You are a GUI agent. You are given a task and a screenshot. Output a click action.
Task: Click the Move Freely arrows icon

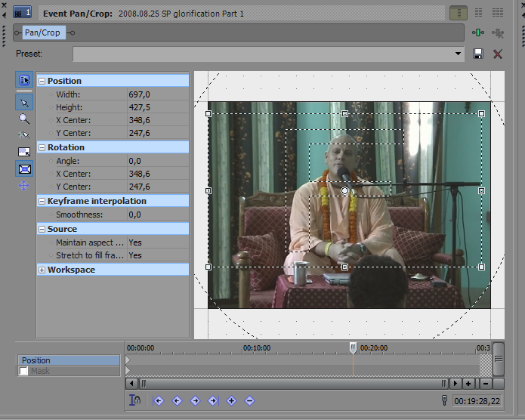pyautogui.click(x=24, y=185)
